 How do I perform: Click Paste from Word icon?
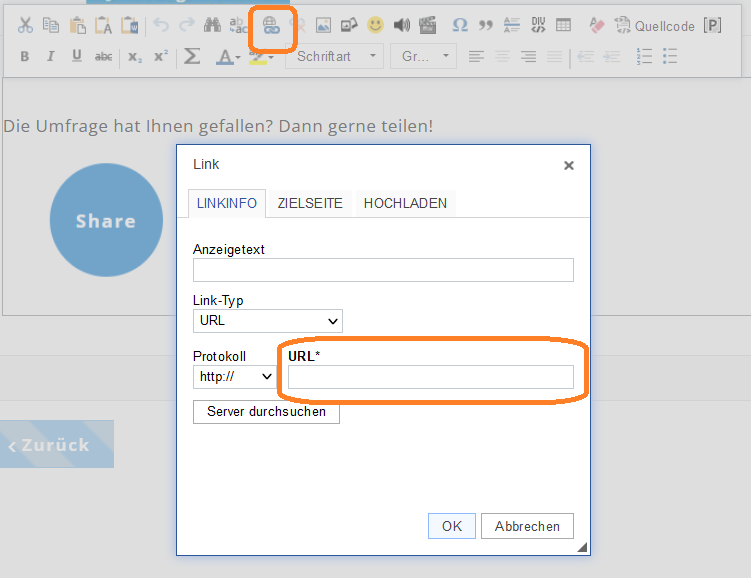click(129, 25)
